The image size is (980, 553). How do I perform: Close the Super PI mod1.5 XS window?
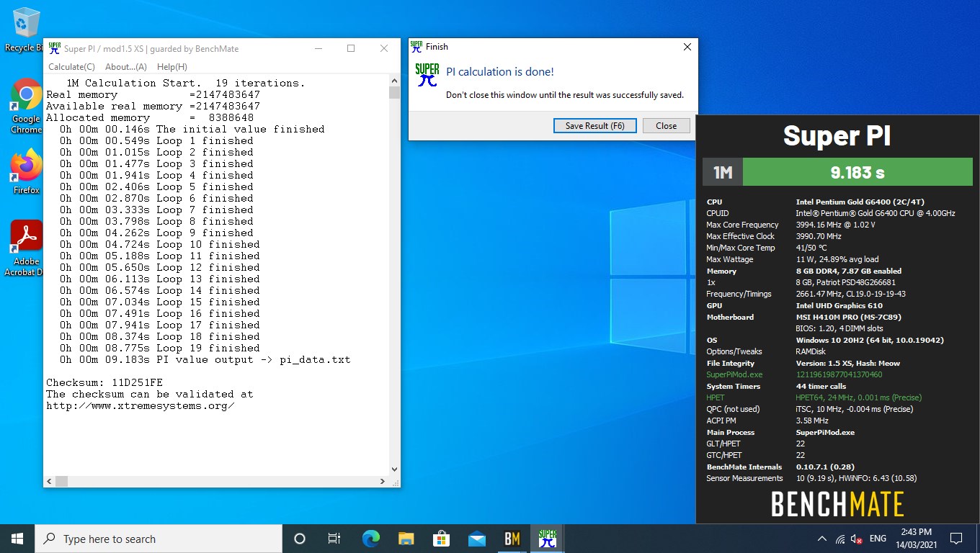pyautogui.click(x=384, y=49)
